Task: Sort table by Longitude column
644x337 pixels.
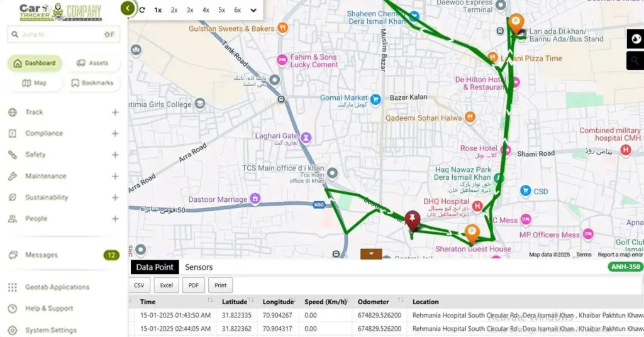Action: click(279, 302)
